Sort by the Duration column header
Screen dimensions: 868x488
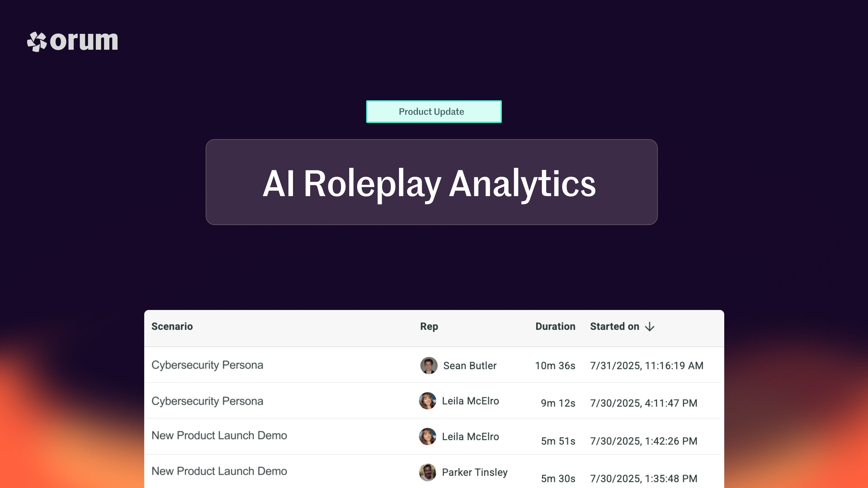tap(555, 326)
